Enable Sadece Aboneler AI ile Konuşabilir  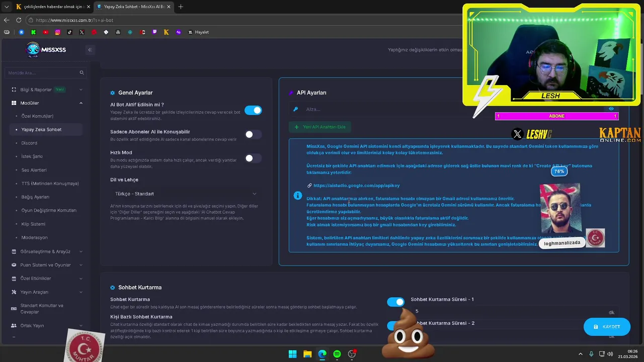pyautogui.click(x=253, y=134)
